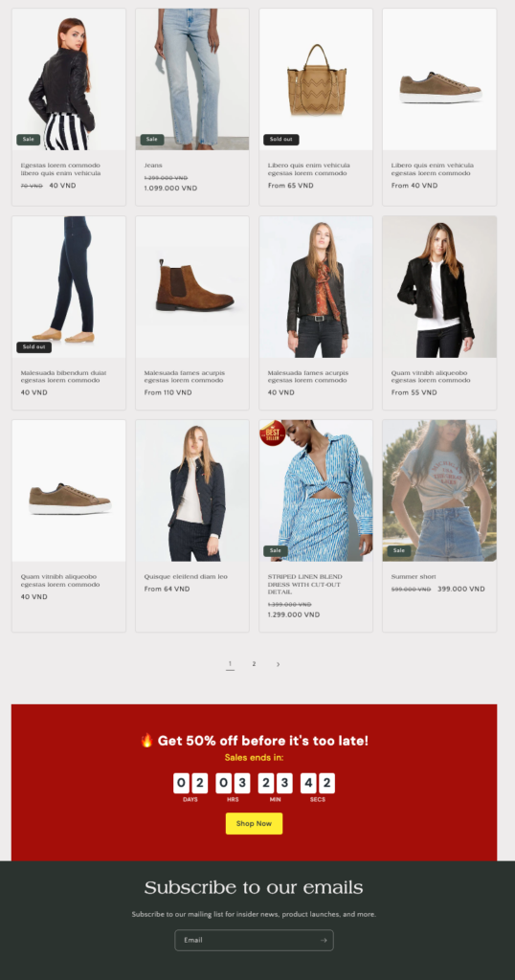Go to next page with chevron arrow

(279, 664)
